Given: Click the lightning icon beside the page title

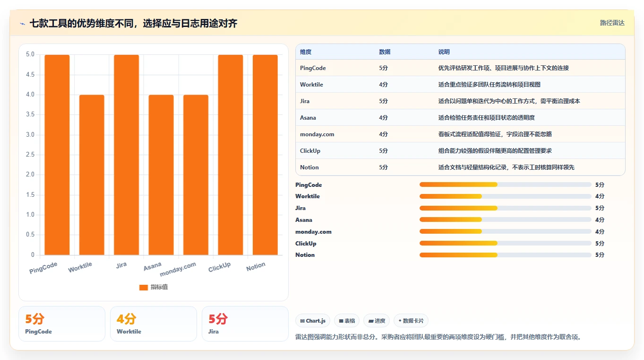Looking at the screenshot, I should [22, 24].
